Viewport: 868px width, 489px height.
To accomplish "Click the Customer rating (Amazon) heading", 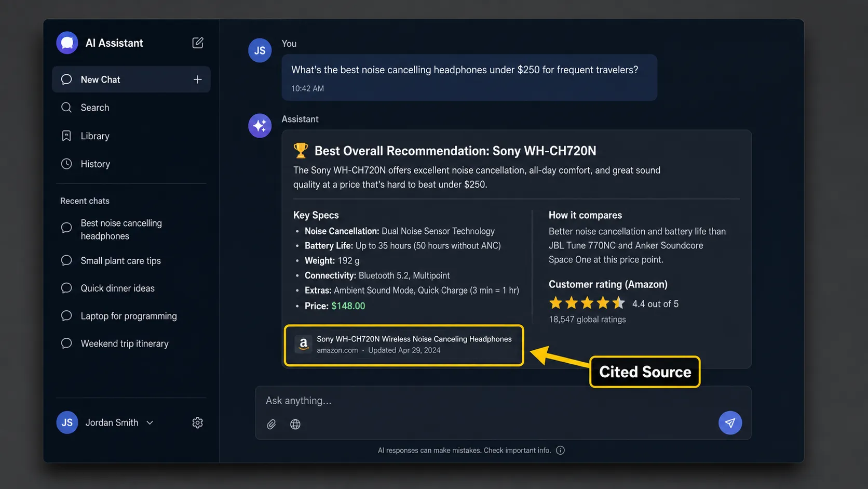I will click(608, 284).
